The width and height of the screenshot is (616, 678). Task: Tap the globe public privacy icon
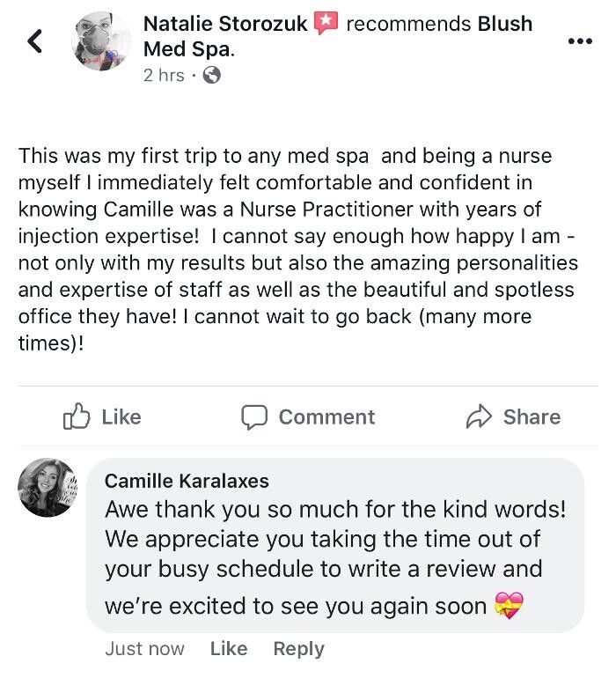(211, 76)
